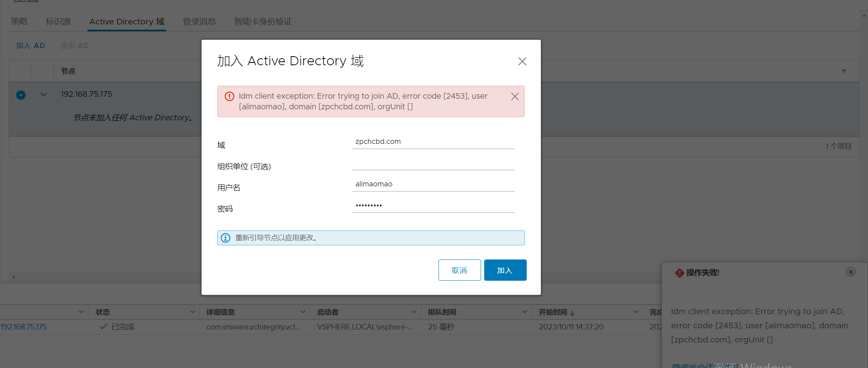Image resolution: width=868 pixels, height=368 pixels.
Task: Click the 25 毫秒 queue time cell
Action: 441,327
